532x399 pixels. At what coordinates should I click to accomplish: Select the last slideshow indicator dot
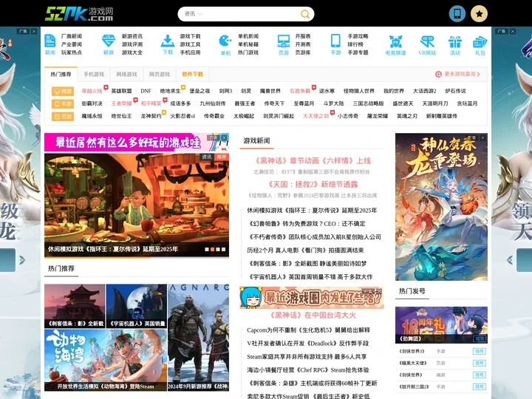pyautogui.click(x=224, y=249)
